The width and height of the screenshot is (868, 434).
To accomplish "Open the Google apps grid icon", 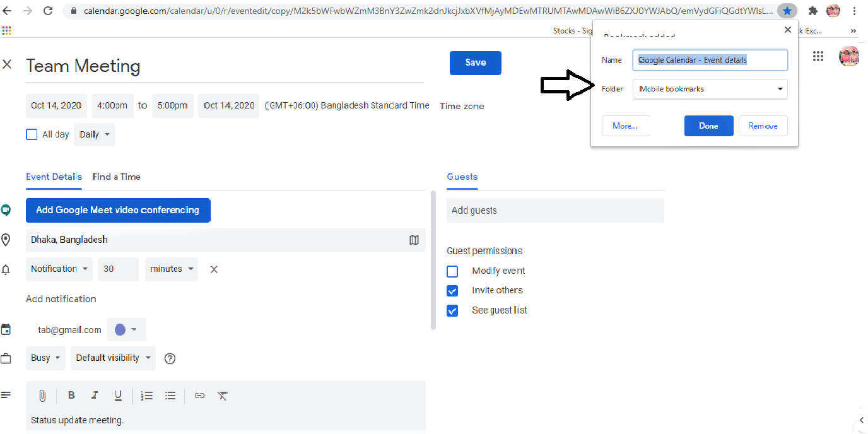I will (x=818, y=56).
